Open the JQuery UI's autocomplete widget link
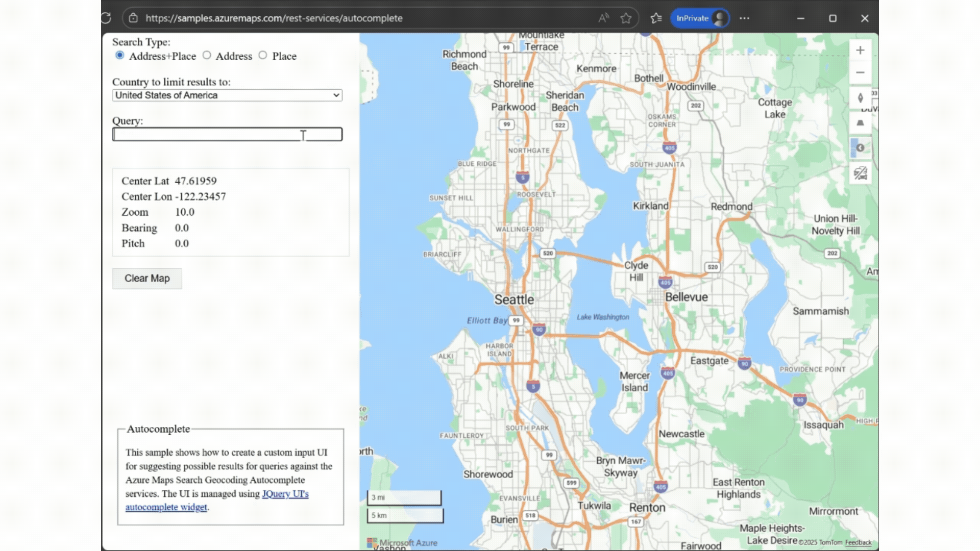980x551 pixels. pos(285,494)
